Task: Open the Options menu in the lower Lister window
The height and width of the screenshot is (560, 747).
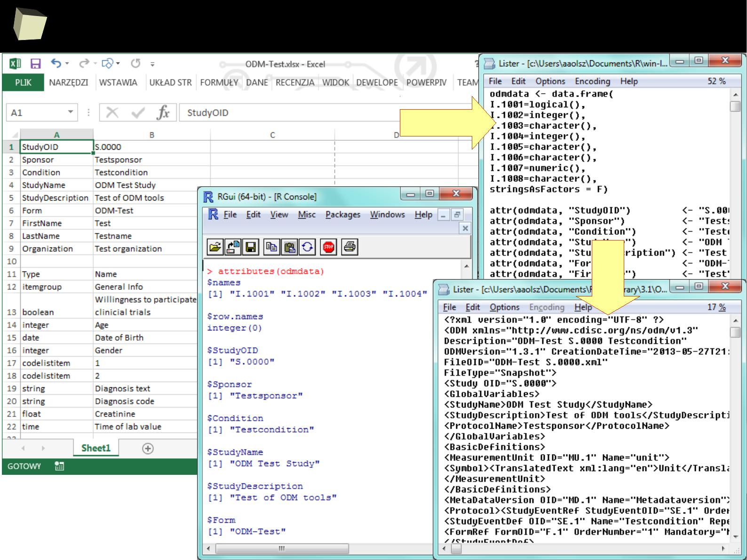Action: [504, 307]
